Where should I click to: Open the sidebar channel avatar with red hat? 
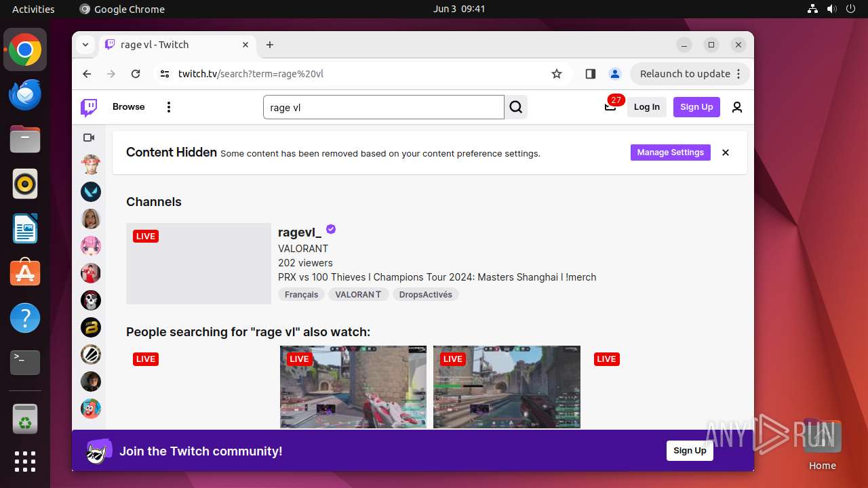point(91,165)
